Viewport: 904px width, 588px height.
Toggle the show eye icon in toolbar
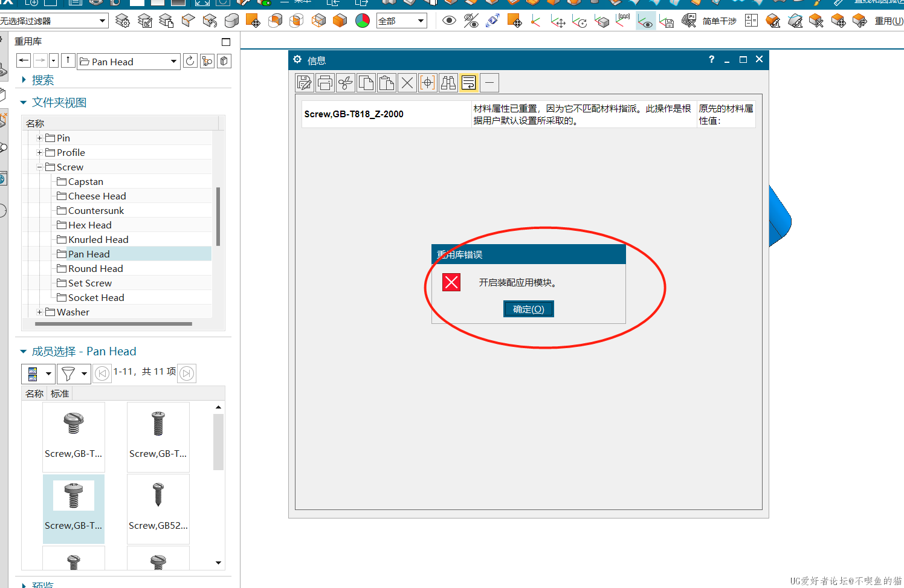coord(449,21)
